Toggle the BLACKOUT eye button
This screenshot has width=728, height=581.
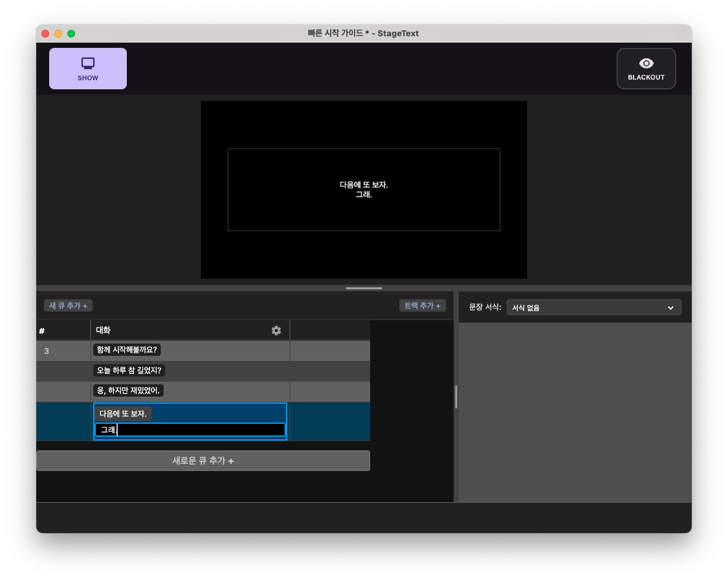[646, 69]
